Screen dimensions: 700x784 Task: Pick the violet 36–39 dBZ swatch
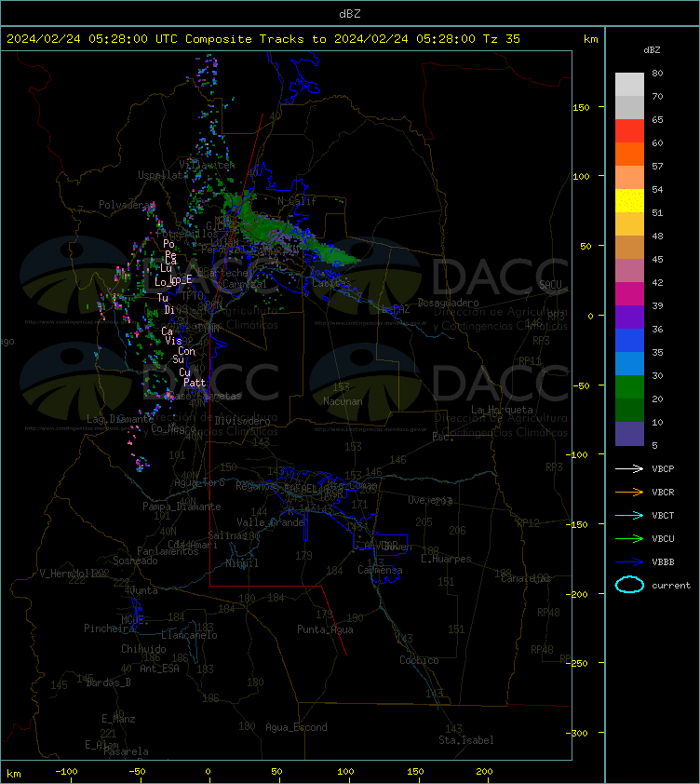point(629,317)
